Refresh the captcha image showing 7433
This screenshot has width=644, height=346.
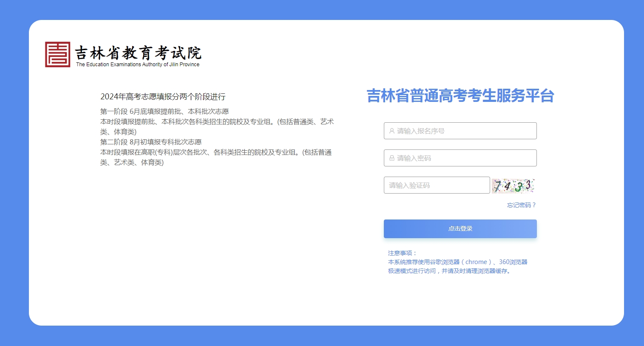click(513, 186)
